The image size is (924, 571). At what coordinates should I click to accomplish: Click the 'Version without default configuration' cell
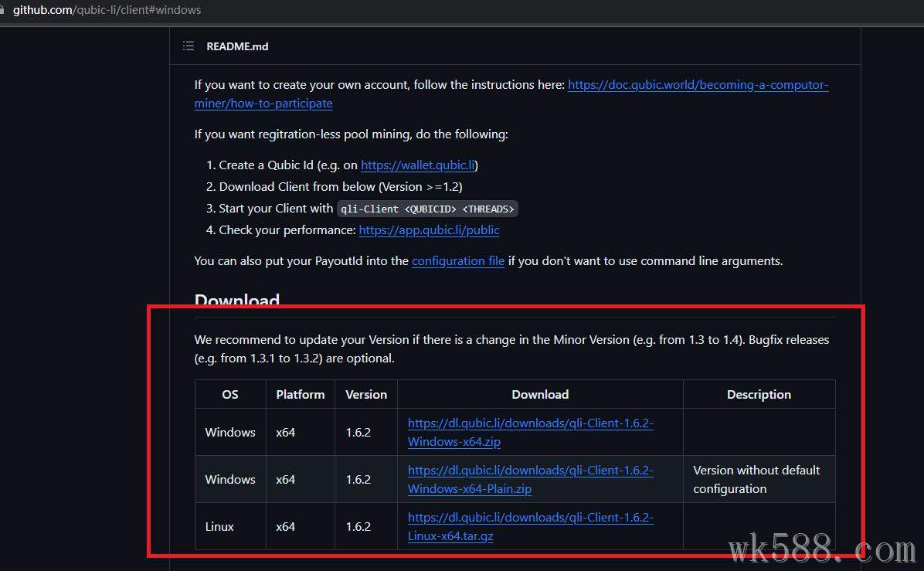tap(756, 479)
